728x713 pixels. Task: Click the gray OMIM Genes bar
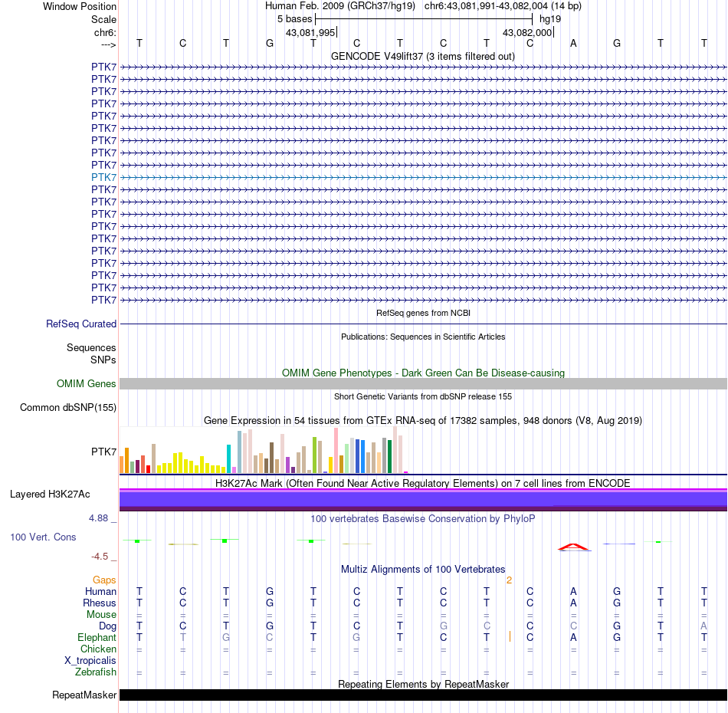point(424,383)
